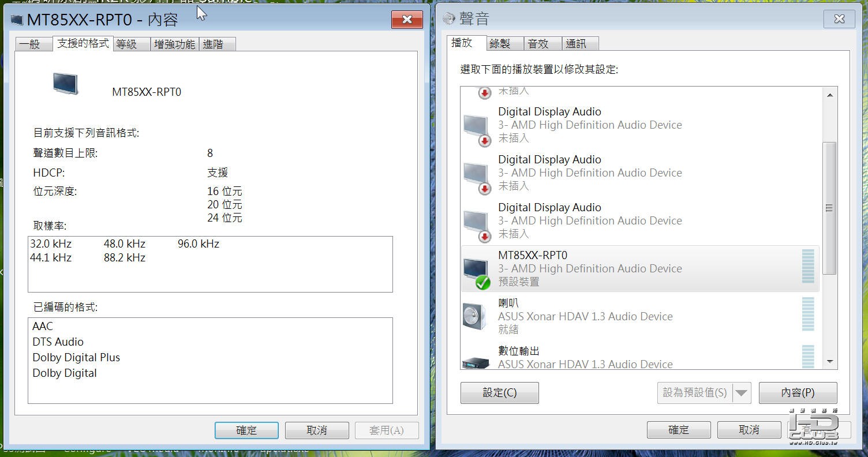This screenshot has height=457, width=868.
Task: Close the 聲音 dialog
Action: coord(839,19)
